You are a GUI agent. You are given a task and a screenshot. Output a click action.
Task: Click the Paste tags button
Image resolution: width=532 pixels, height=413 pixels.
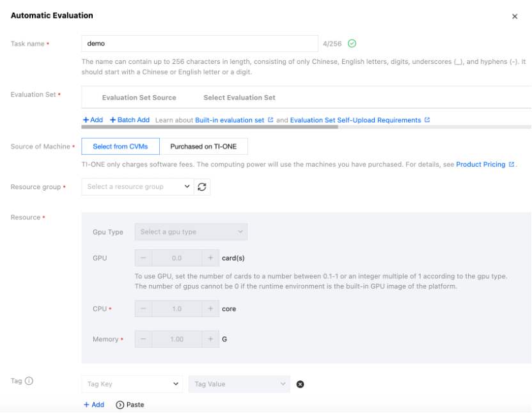130,405
